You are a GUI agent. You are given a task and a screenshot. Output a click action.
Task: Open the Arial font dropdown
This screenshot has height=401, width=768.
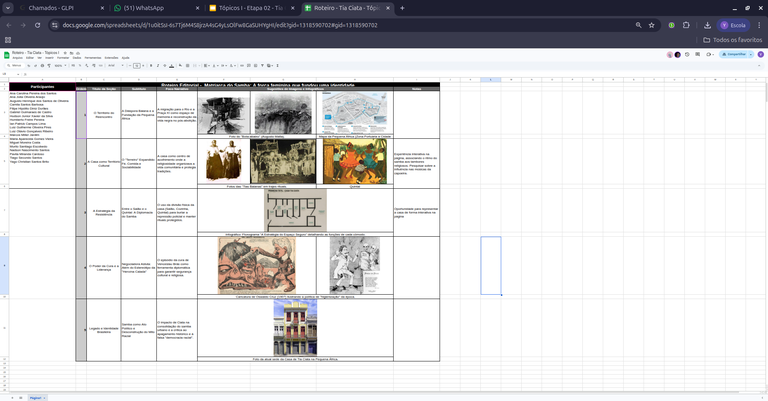(x=116, y=66)
